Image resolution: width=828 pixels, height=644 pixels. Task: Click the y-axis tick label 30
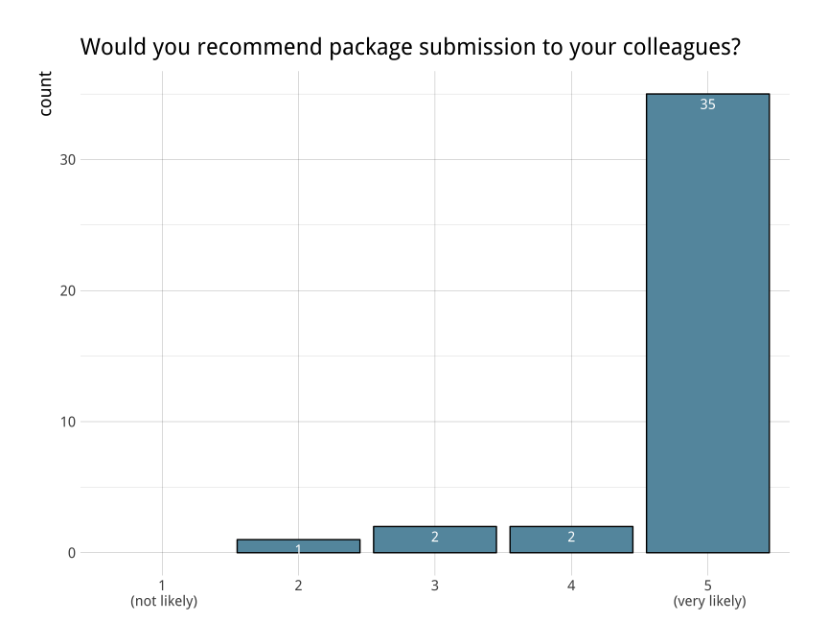point(67,160)
